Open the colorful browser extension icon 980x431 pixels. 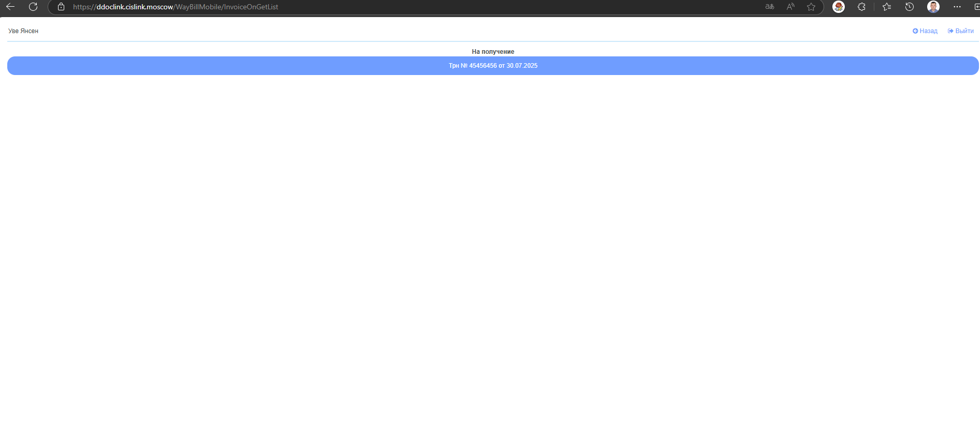pos(839,7)
